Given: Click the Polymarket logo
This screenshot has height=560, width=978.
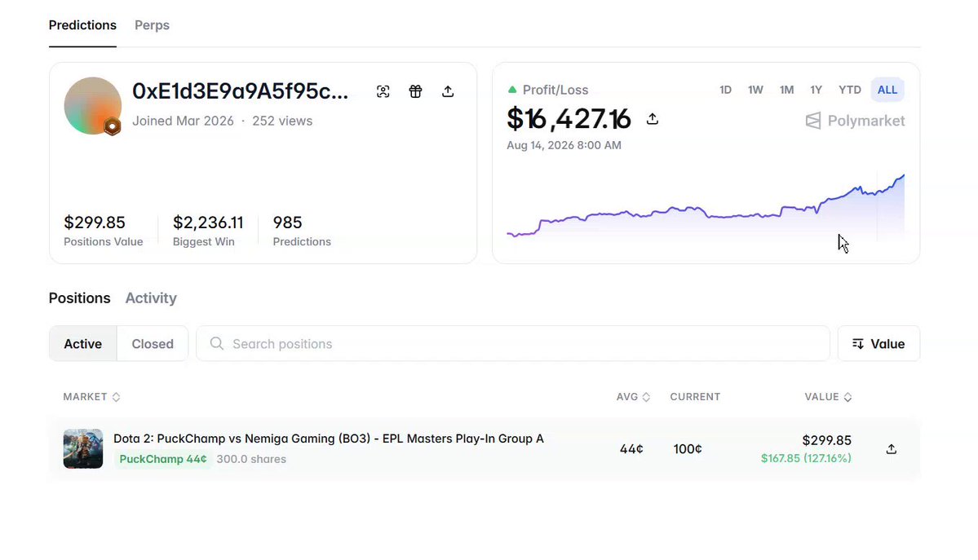Looking at the screenshot, I should point(855,121).
